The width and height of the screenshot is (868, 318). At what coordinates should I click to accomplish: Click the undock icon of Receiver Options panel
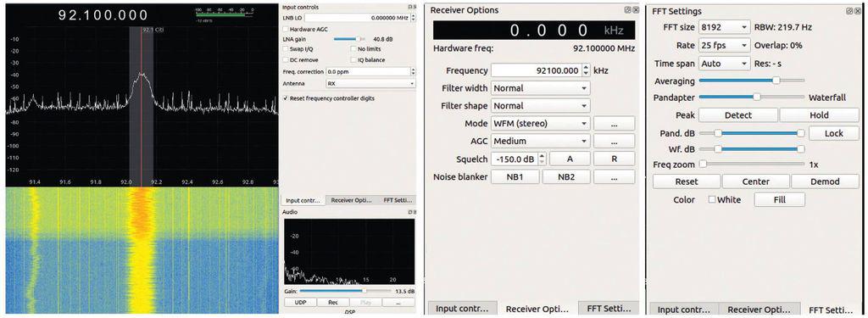627,10
